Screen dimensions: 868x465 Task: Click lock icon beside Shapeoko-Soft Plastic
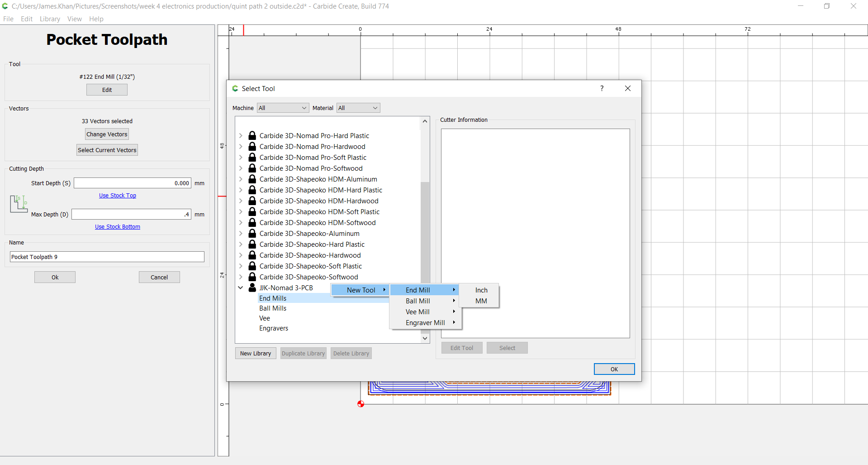[x=252, y=266]
